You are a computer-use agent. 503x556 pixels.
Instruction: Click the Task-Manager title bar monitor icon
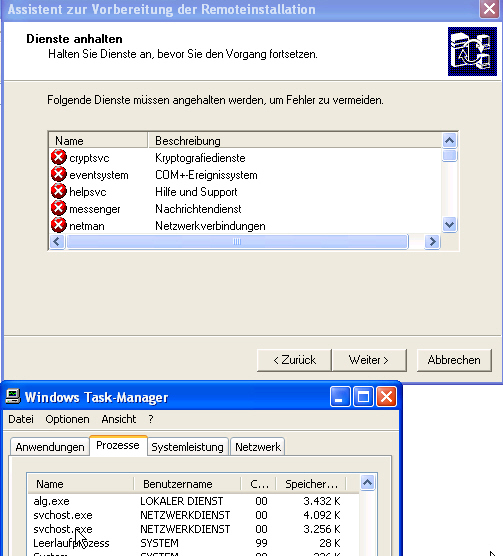(x=13, y=396)
